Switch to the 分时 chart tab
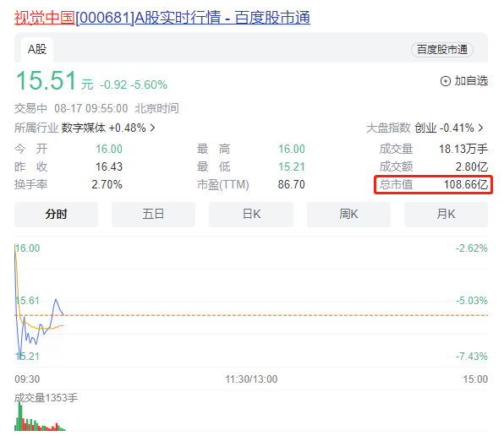This screenshot has height=436, width=504. [x=56, y=214]
